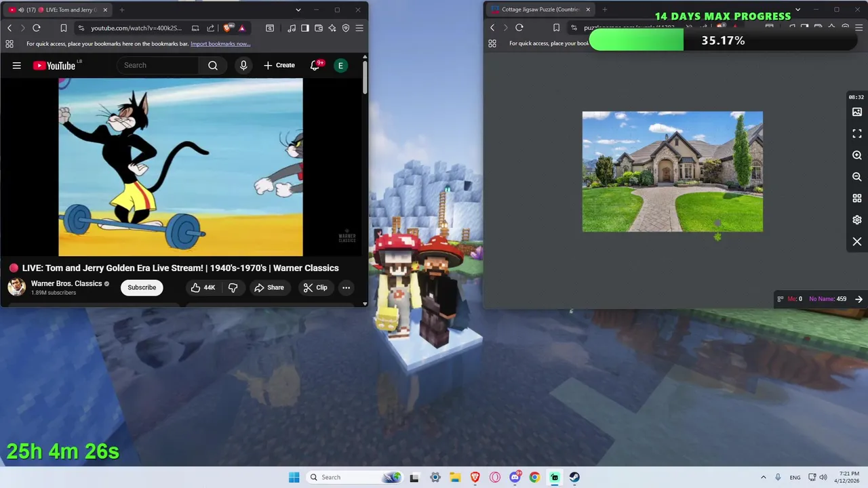Open Steam from the taskbar

(x=574, y=477)
